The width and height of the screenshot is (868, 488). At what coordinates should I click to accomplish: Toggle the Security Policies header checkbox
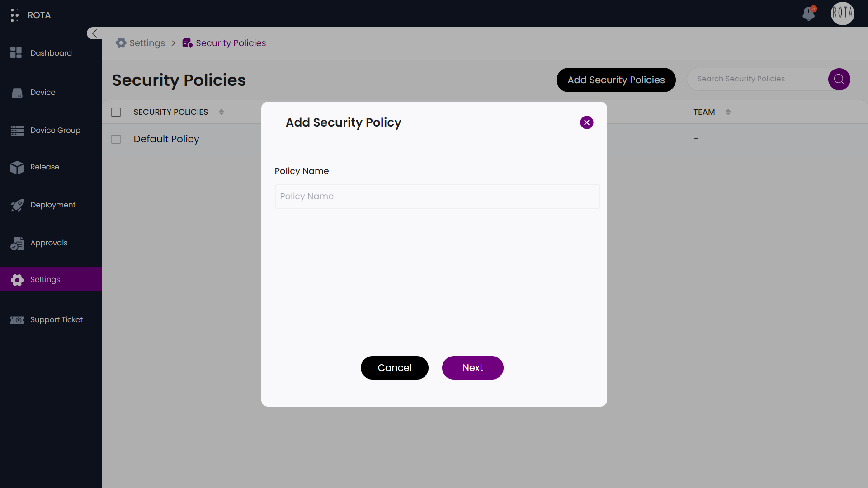pyautogui.click(x=116, y=112)
